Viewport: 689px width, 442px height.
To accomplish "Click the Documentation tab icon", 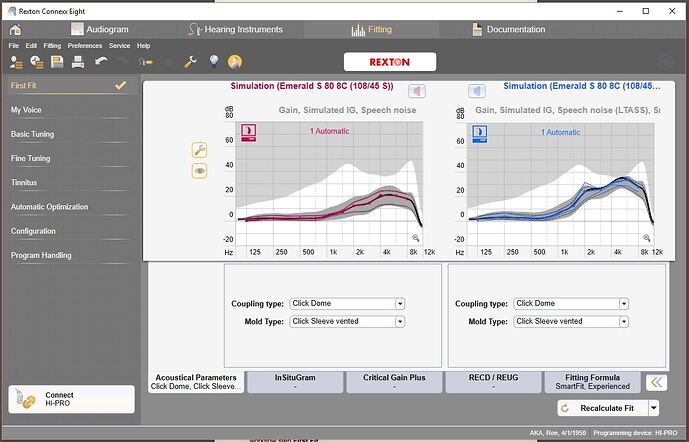I will pyautogui.click(x=477, y=29).
